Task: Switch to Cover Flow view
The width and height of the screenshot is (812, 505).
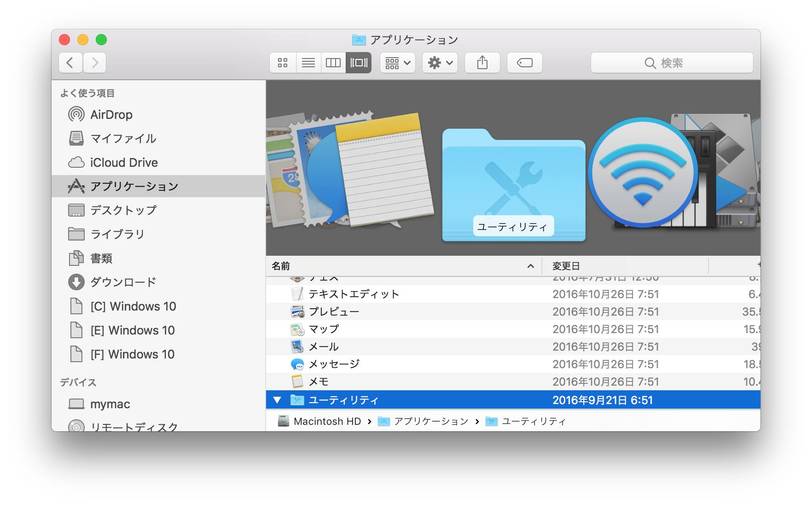Action: coord(359,63)
